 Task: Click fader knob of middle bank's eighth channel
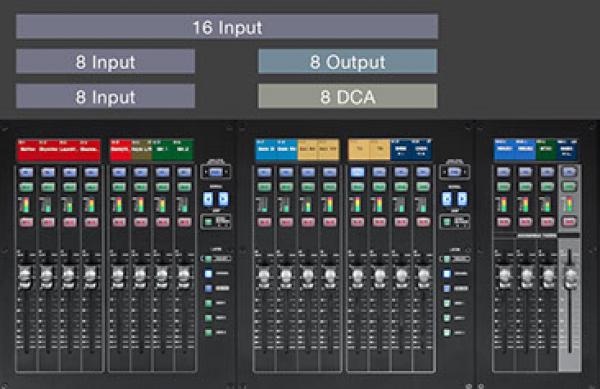pos(424,277)
